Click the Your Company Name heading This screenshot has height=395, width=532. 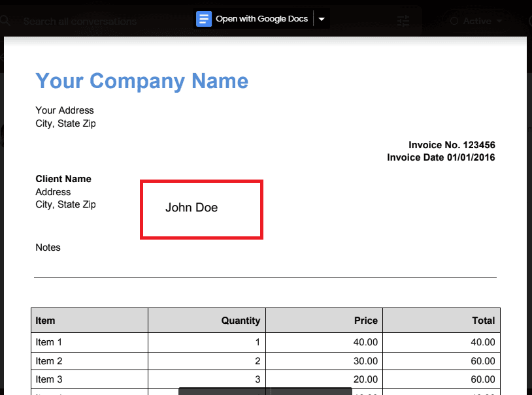click(142, 81)
